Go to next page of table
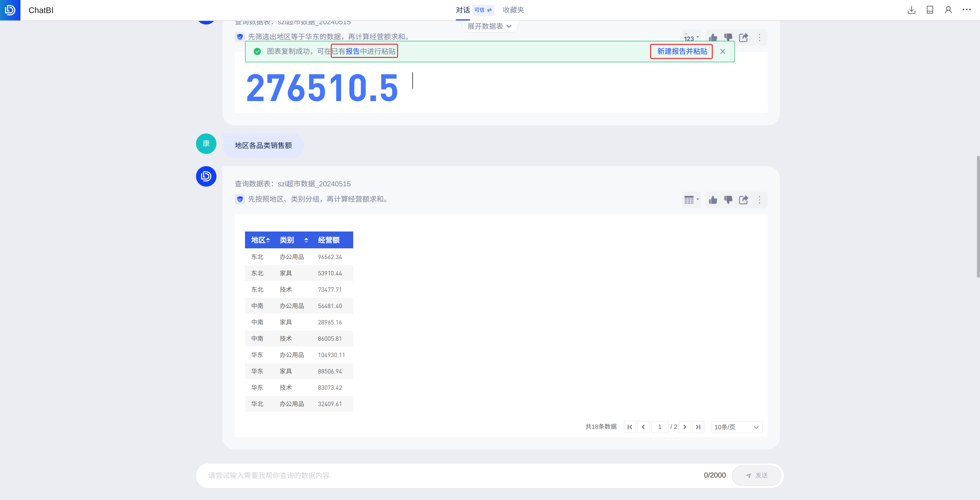 [x=685, y=427]
